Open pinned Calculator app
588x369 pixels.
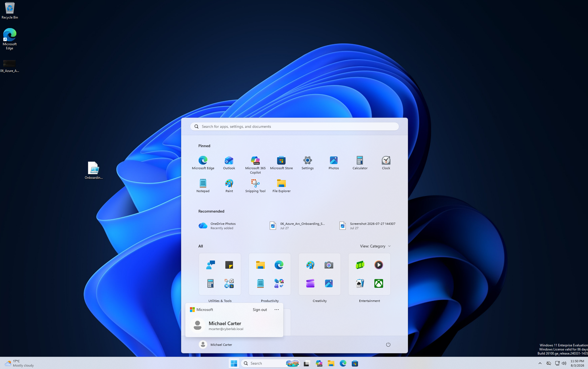click(x=360, y=163)
